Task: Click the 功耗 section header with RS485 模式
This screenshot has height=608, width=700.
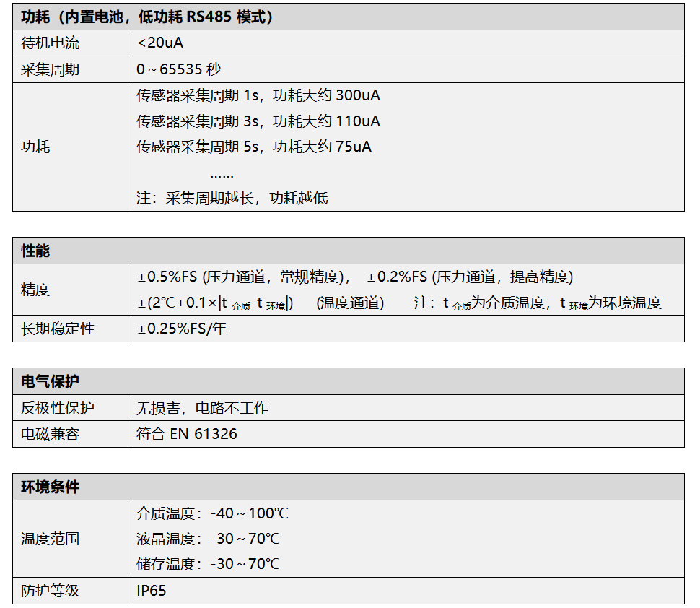Action: [147, 17]
